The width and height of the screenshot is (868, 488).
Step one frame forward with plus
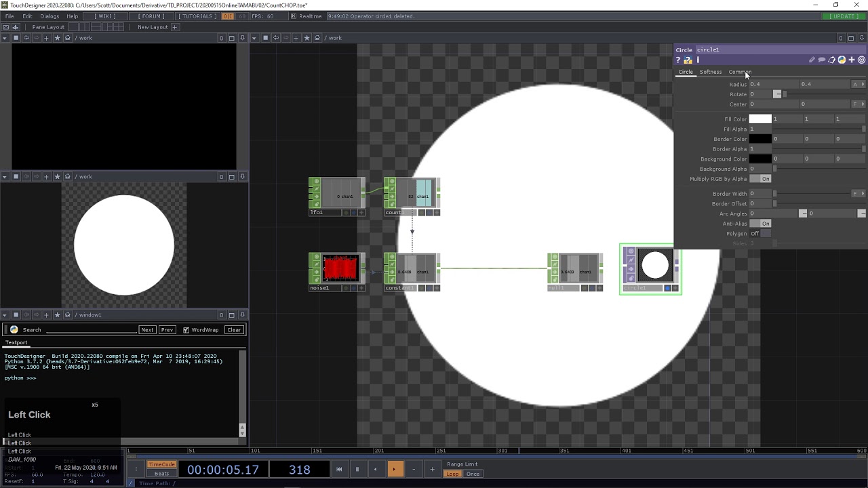(x=432, y=469)
